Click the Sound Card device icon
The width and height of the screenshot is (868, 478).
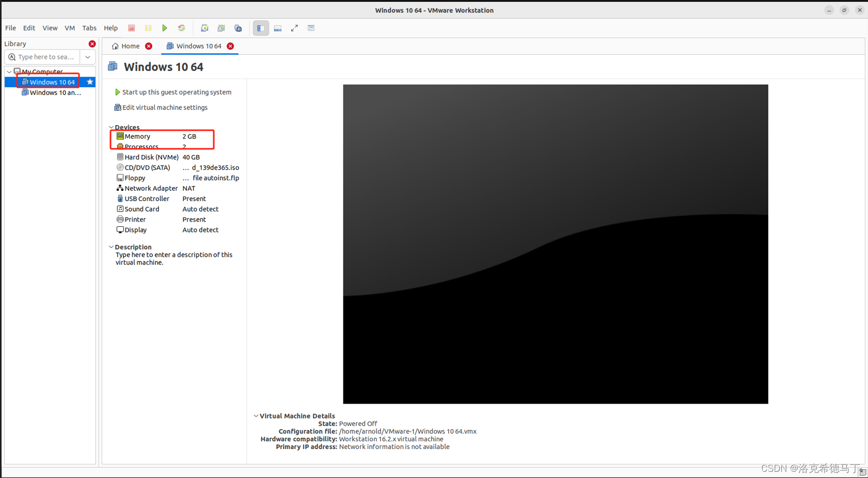pos(120,209)
